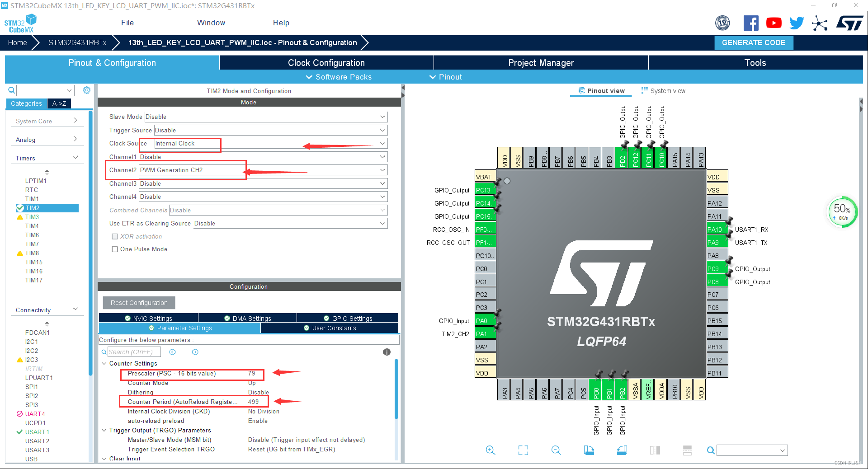The height and width of the screenshot is (469, 868).
Task: Expand the Software Packs section
Action: click(x=338, y=77)
